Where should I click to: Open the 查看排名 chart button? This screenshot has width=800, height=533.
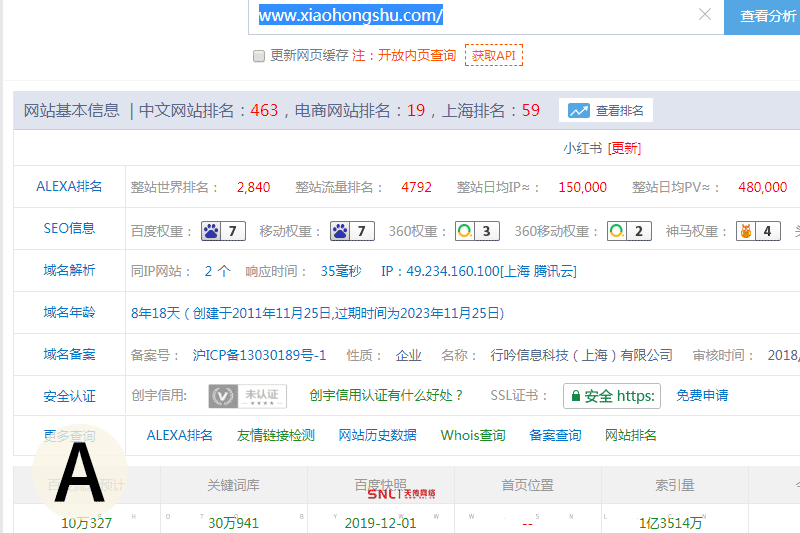pyautogui.click(x=606, y=110)
